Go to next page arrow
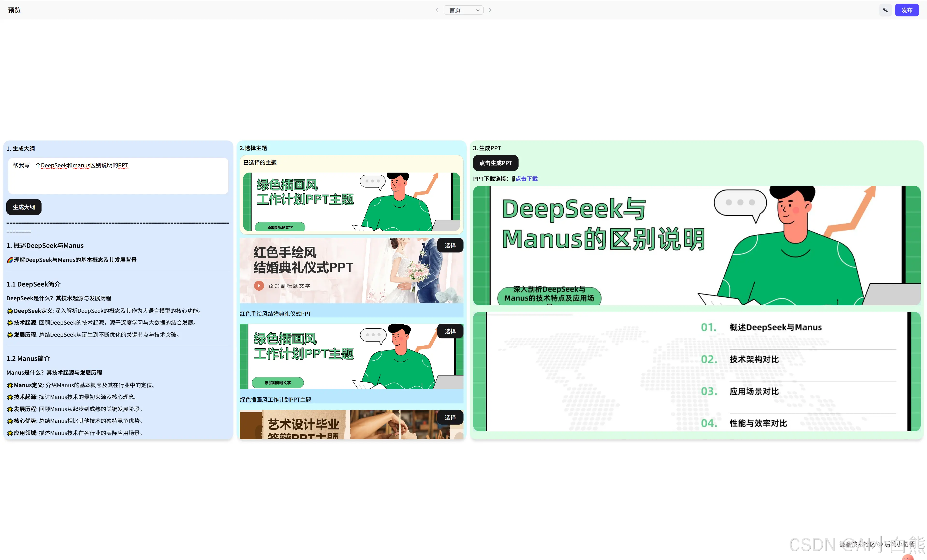927x560 pixels. (490, 10)
